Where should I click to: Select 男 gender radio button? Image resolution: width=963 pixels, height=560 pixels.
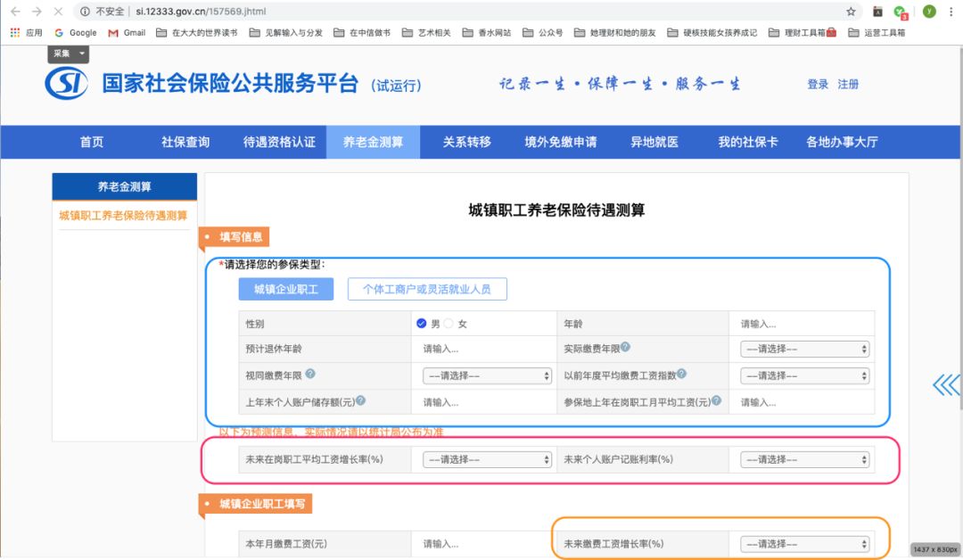[421, 323]
